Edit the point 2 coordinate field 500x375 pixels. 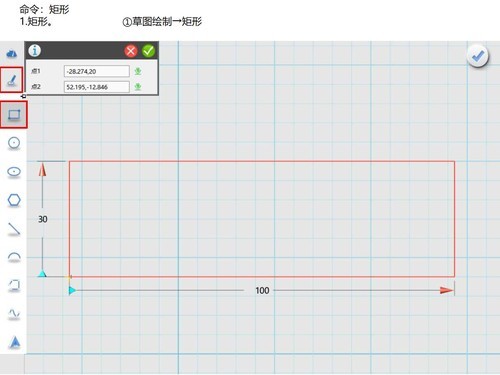click(97, 87)
